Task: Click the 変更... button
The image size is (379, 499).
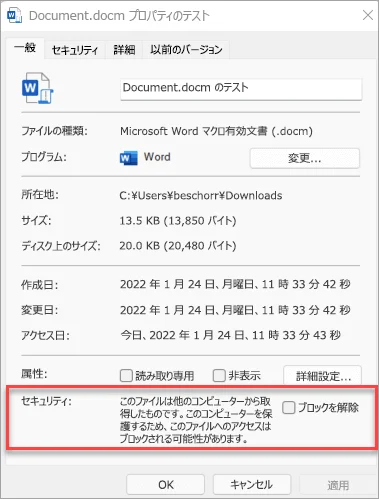Action: tap(305, 158)
